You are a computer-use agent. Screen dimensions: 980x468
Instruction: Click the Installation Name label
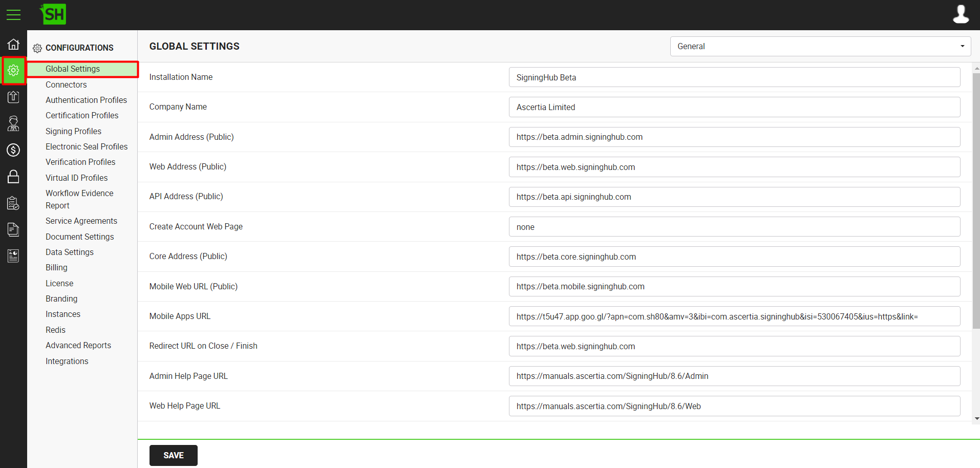coord(181,77)
